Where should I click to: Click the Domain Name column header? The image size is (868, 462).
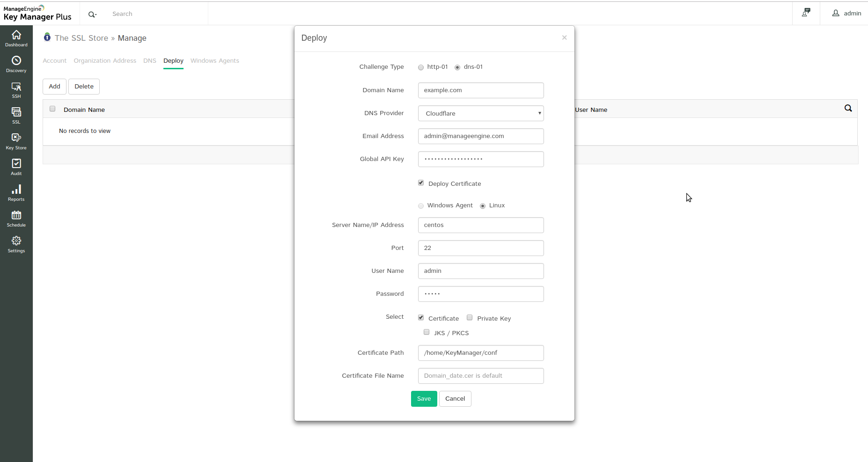(x=84, y=110)
